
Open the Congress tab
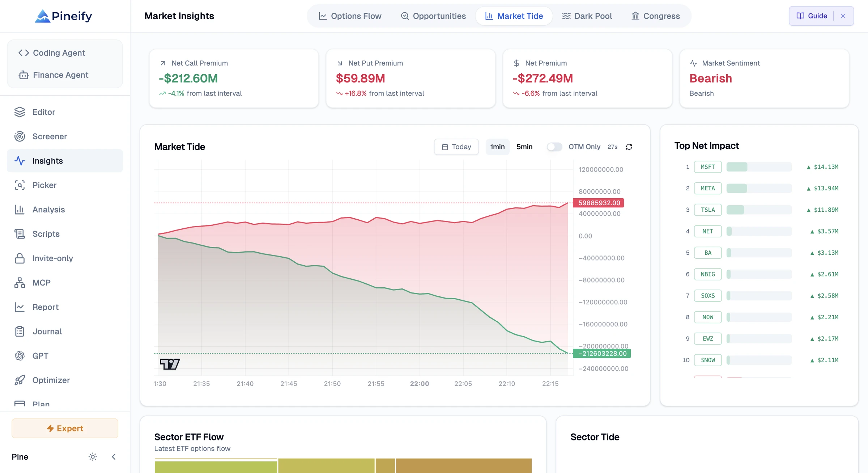tap(655, 16)
